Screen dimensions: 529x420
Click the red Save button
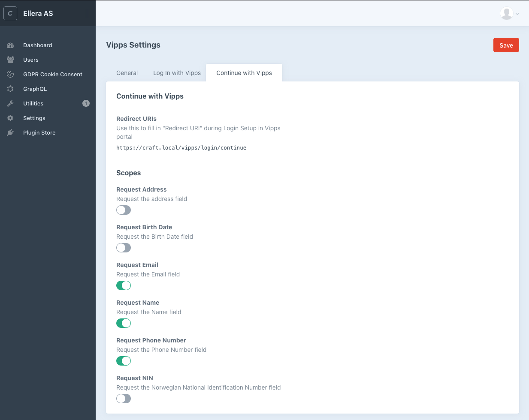tap(506, 45)
